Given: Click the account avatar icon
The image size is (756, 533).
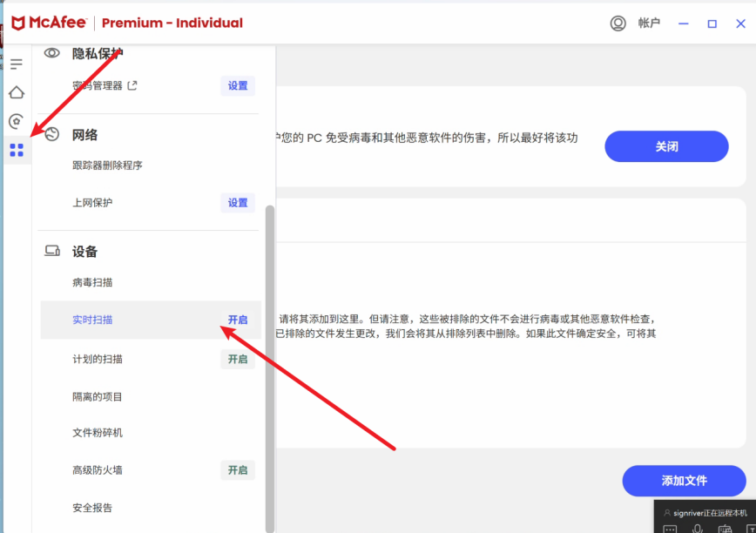Looking at the screenshot, I should 618,24.
